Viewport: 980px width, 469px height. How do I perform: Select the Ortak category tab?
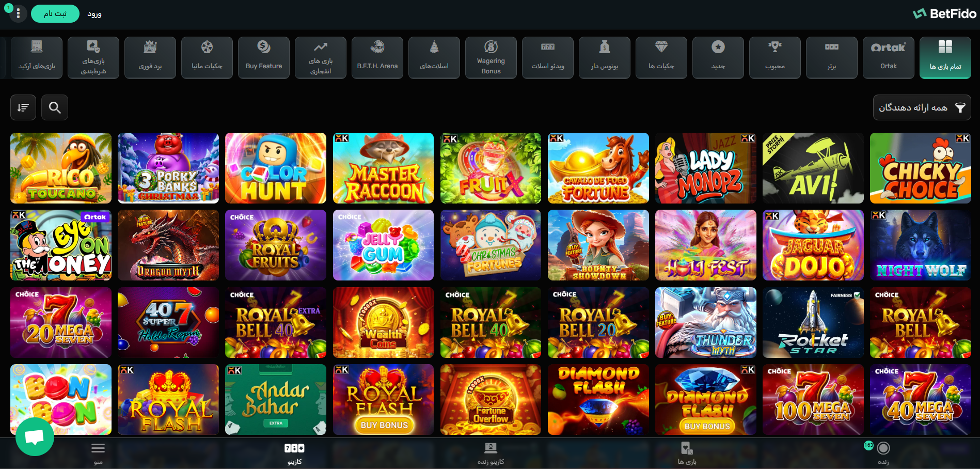(889, 57)
